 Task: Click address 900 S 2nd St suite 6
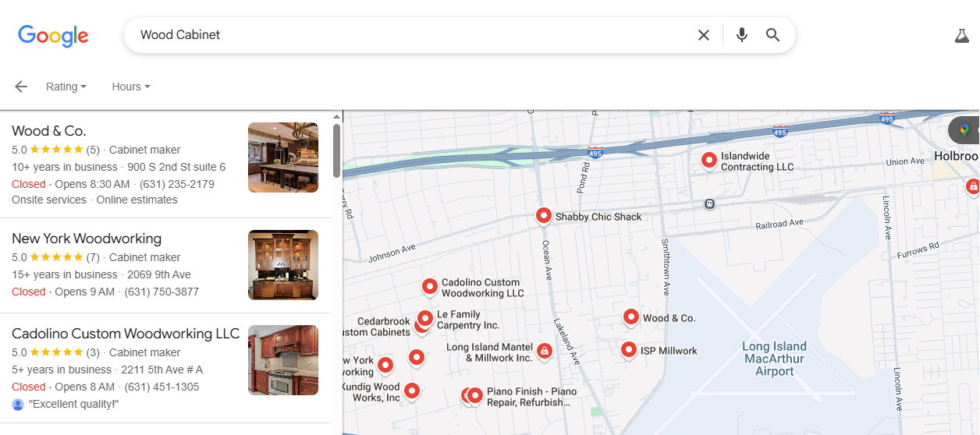176,167
